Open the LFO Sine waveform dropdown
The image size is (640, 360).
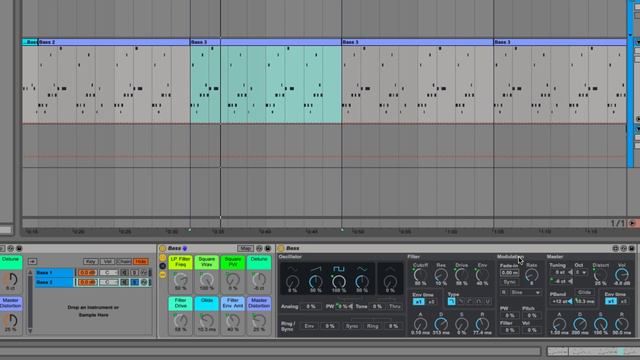point(526,292)
